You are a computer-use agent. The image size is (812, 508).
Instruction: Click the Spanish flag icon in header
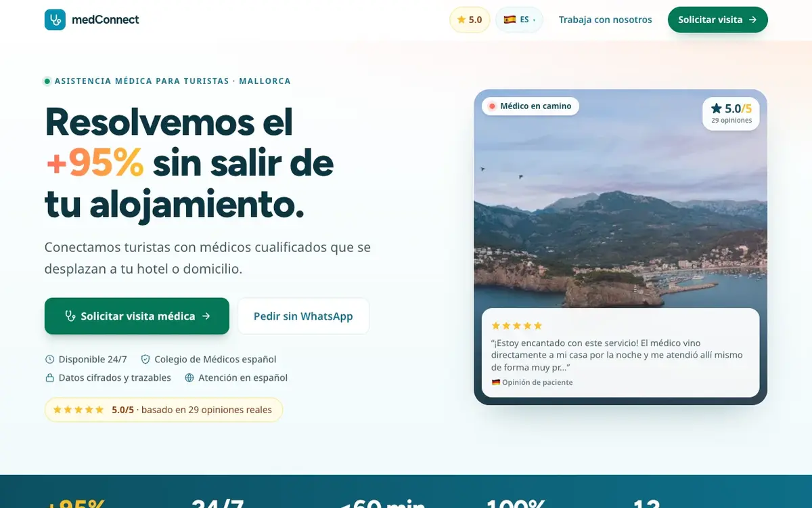510,20
